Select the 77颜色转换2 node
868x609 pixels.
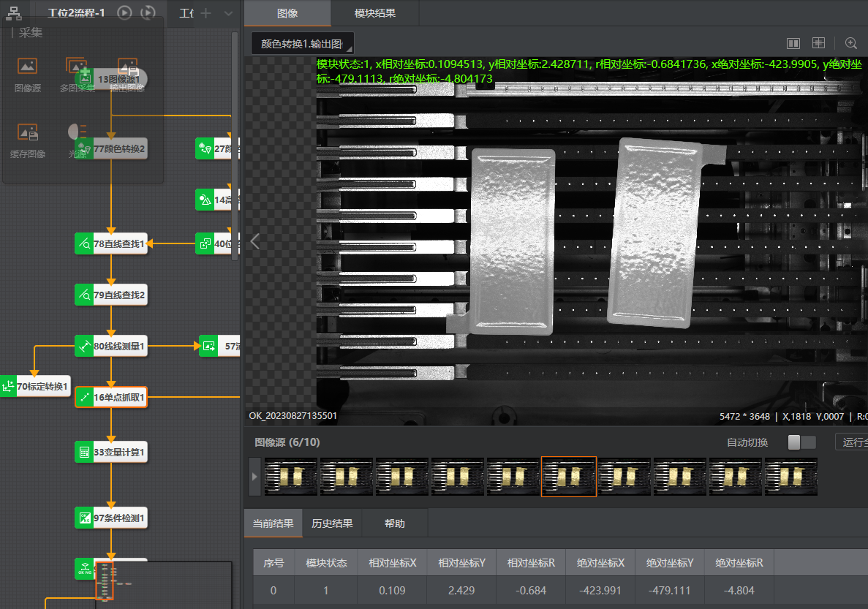(x=111, y=148)
